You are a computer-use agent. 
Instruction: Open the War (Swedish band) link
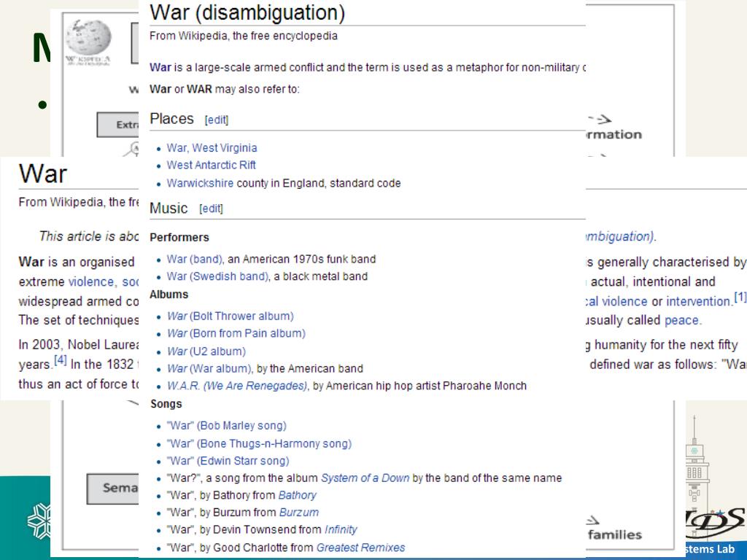(217, 276)
